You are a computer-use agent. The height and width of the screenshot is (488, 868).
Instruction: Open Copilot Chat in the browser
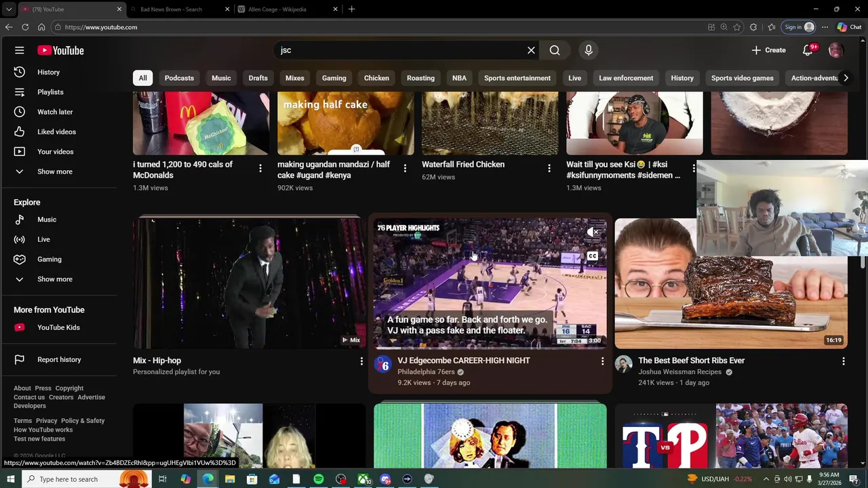pyautogui.click(x=848, y=27)
